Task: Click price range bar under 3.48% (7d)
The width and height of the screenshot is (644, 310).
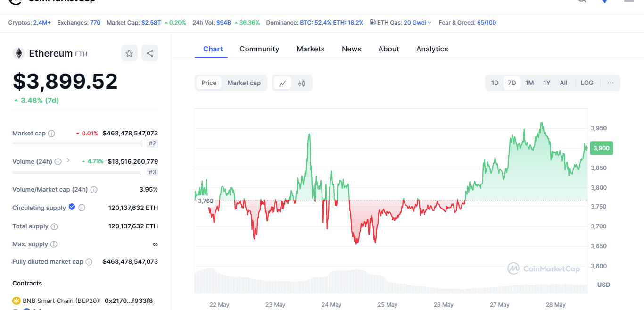Action: (x=85, y=111)
